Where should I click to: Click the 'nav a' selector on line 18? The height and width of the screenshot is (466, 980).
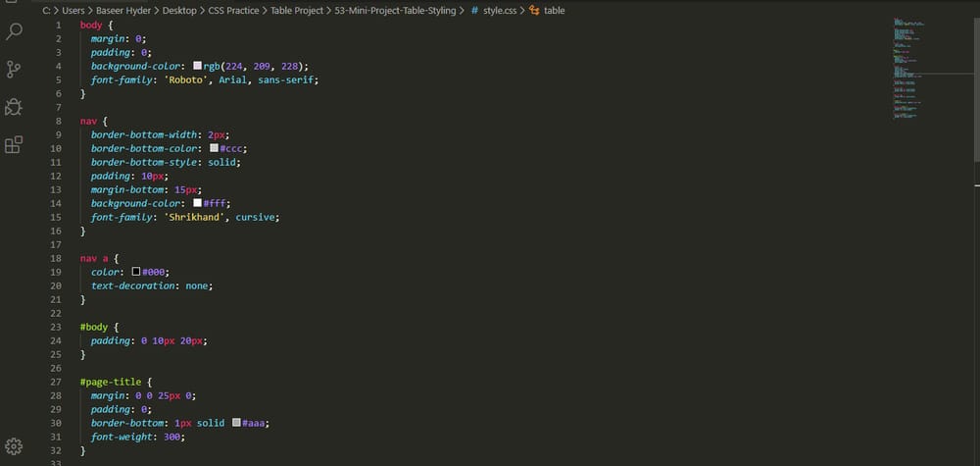pos(95,258)
